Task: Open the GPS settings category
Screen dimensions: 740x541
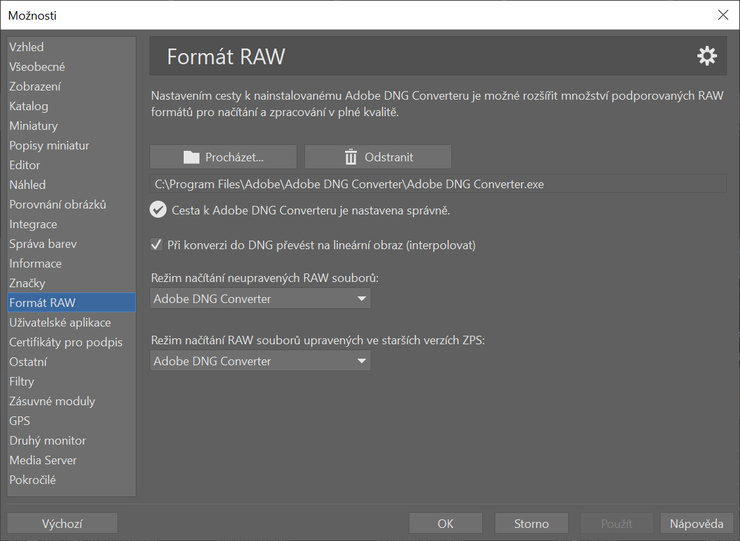Action: coord(71,421)
